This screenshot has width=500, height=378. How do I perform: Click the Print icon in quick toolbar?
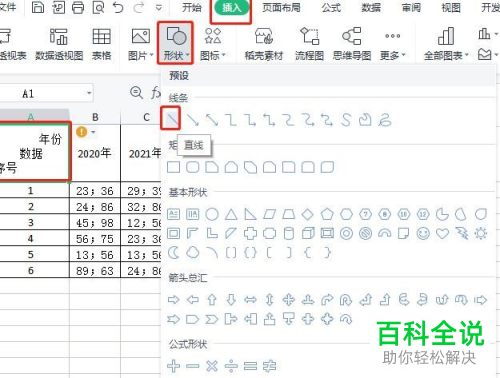click(x=78, y=7)
